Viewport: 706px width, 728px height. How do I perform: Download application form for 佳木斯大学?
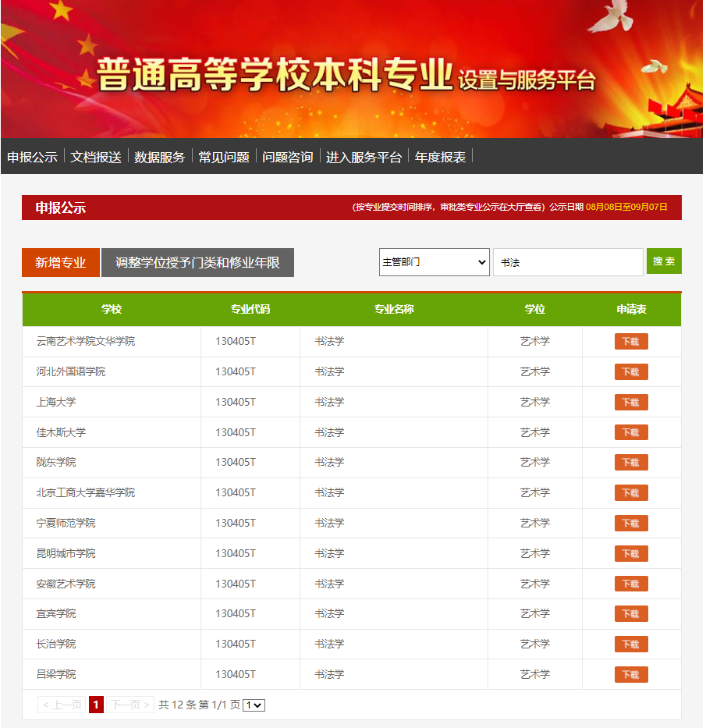coord(631,433)
